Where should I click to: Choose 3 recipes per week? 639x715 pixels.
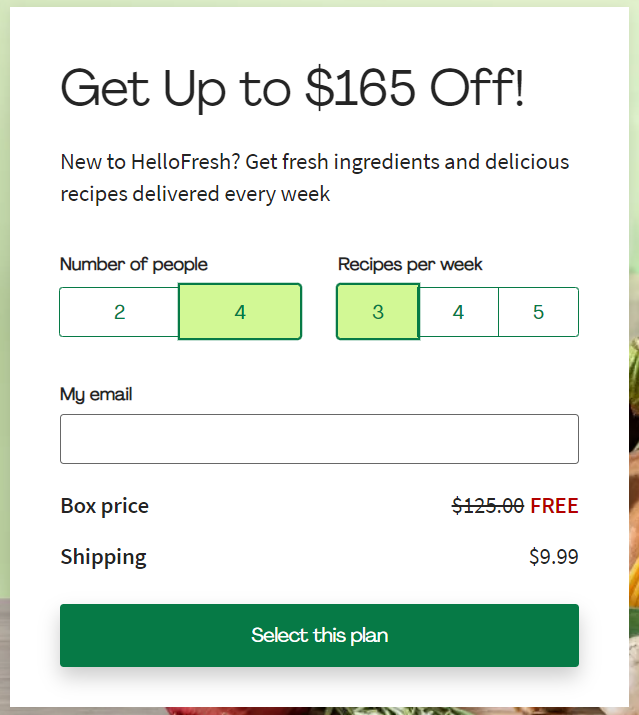pos(378,312)
